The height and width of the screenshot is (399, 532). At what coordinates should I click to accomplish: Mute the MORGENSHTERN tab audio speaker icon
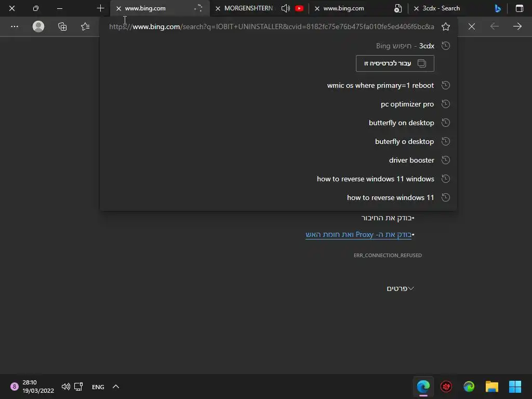click(x=286, y=8)
